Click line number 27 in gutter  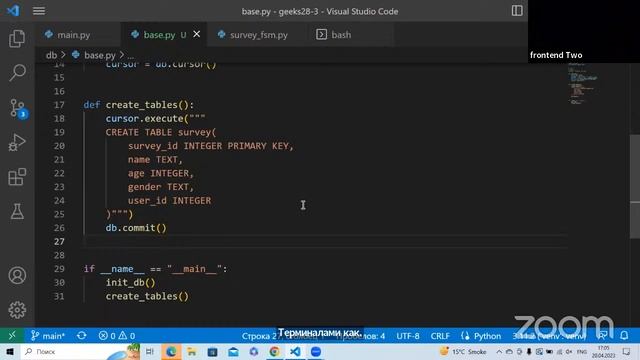tap(59, 242)
